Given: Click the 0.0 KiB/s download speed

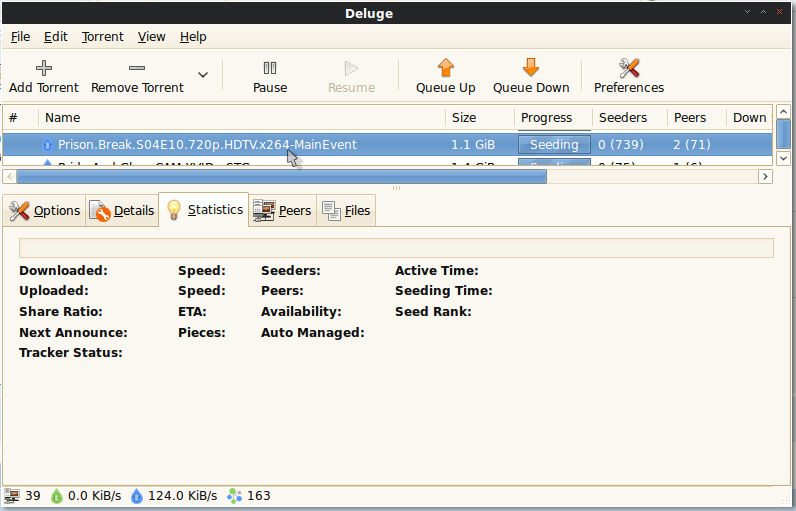Looking at the screenshot, I should click(94, 496).
